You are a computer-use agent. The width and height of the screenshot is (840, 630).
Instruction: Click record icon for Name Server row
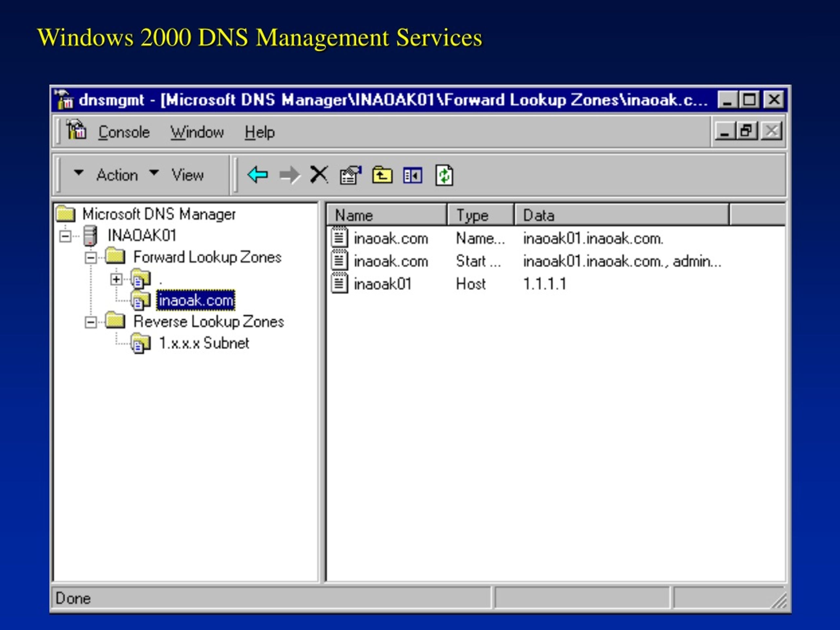point(340,237)
